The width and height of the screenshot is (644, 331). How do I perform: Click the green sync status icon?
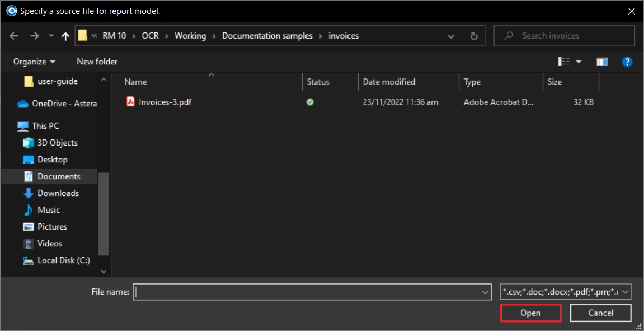point(310,102)
